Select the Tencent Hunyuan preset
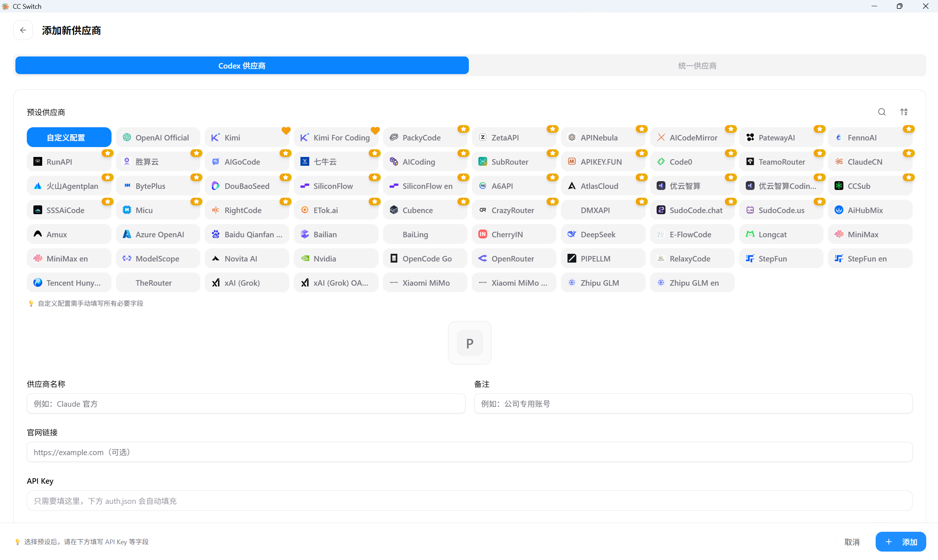This screenshot has height=560, width=938. pos(69,283)
